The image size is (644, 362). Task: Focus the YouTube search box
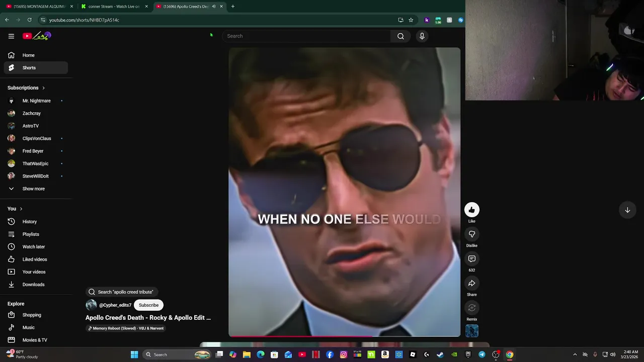(x=306, y=36)
